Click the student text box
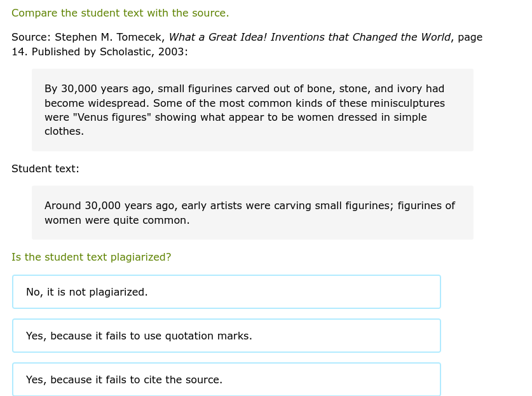This screenshot has height=396, width=532. tap(252, 212)
